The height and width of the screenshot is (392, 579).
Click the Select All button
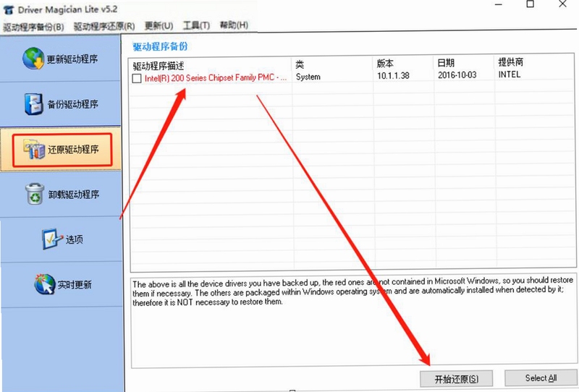541,378
